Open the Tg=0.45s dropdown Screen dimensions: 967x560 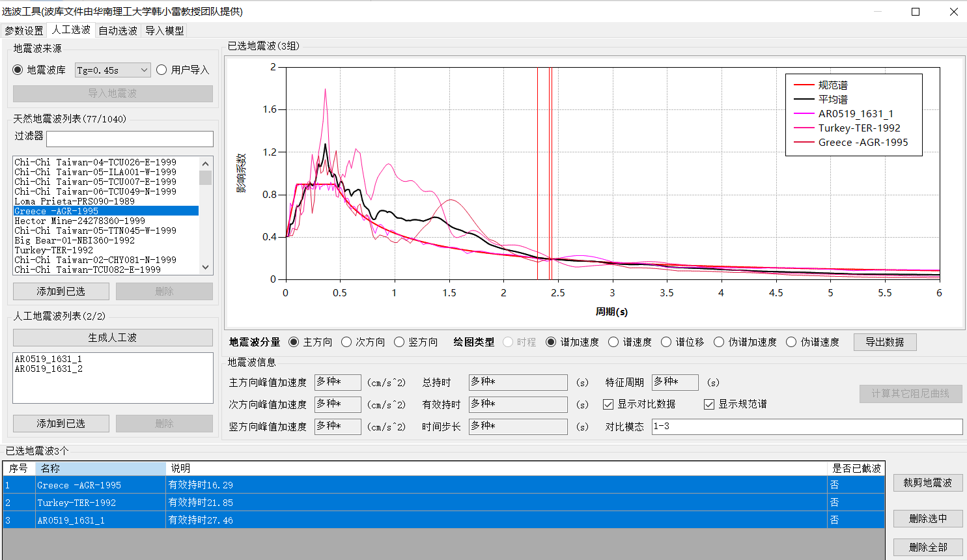pos(113,70)
